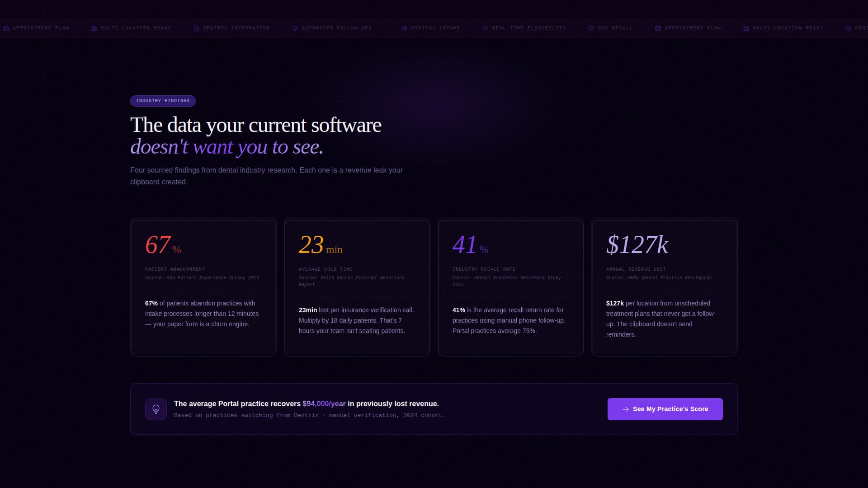Click the lightbulb icon in the revenue banner
This screenshot has height=488, width=868.
pos(156,409)
